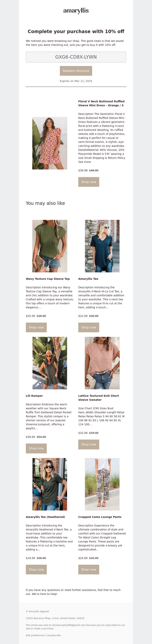Shop now for the Lili Romper
The height and width of the screenshot is (644, 152).
pyautogui.click(x=36, y=448)
